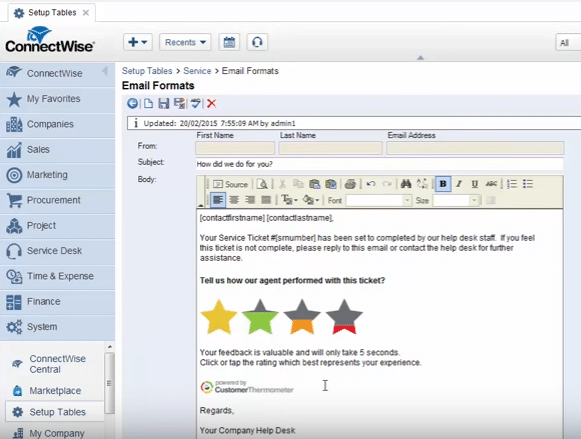Expand the plus New dropdown button

tap(137, 42)
